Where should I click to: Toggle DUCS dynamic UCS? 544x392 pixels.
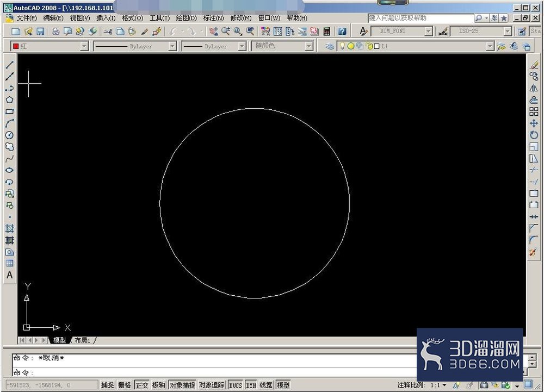[x=235, y=385]
